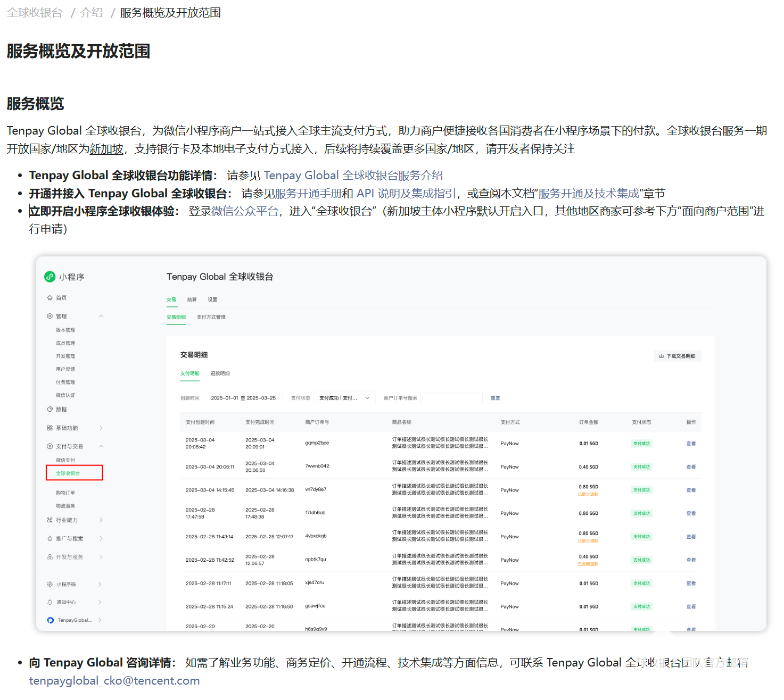Click the 基础功能 grid icon
The height and width of the screenshot is (700, 784).
(49, 428)
